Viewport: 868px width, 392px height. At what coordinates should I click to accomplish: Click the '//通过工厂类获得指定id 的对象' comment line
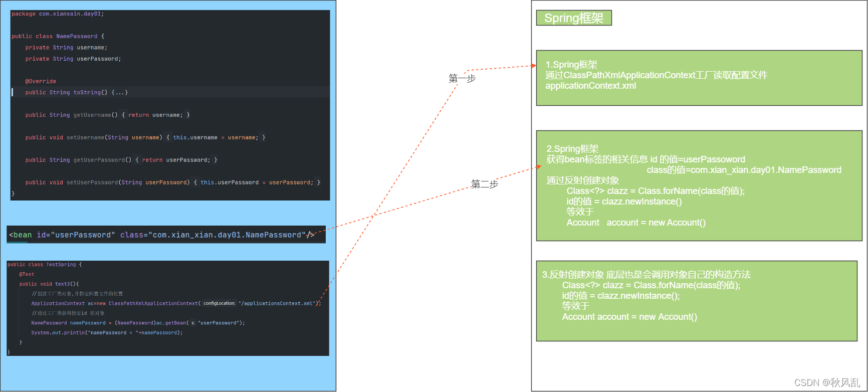[68, 313]
